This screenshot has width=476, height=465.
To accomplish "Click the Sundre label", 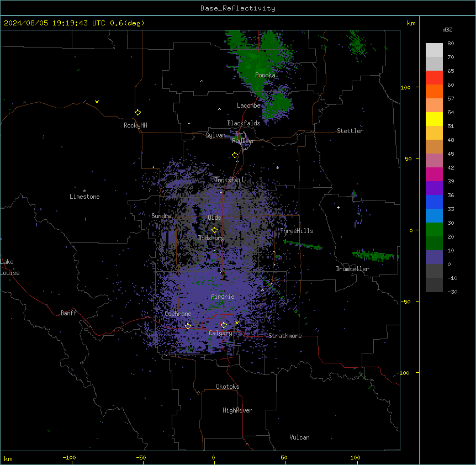I will pyautogui.click(x=161, y=216).
